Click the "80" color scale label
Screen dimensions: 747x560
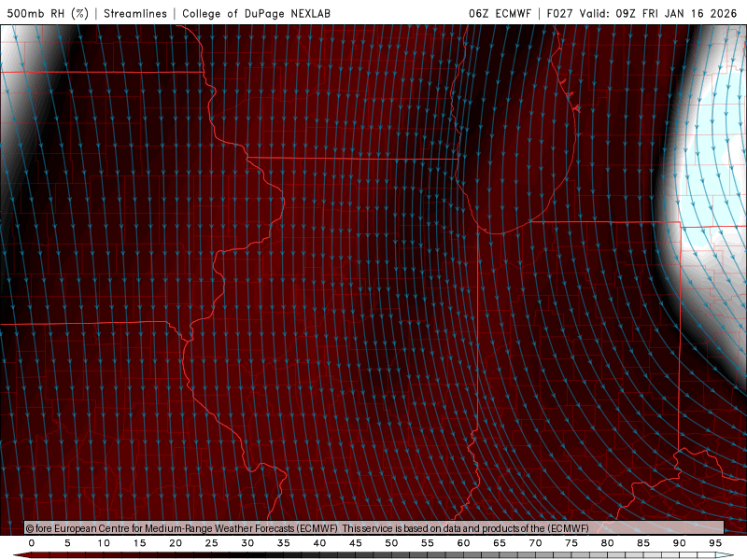(607, 543)
